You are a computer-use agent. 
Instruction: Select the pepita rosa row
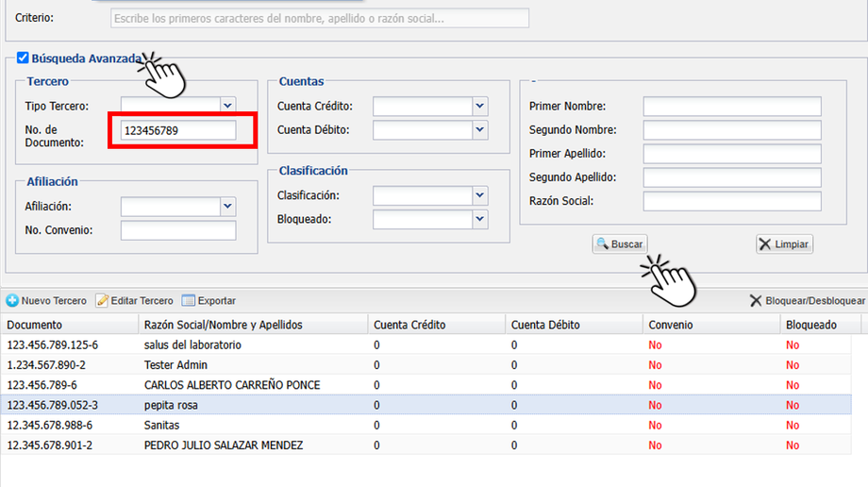[x=426, y=405]
